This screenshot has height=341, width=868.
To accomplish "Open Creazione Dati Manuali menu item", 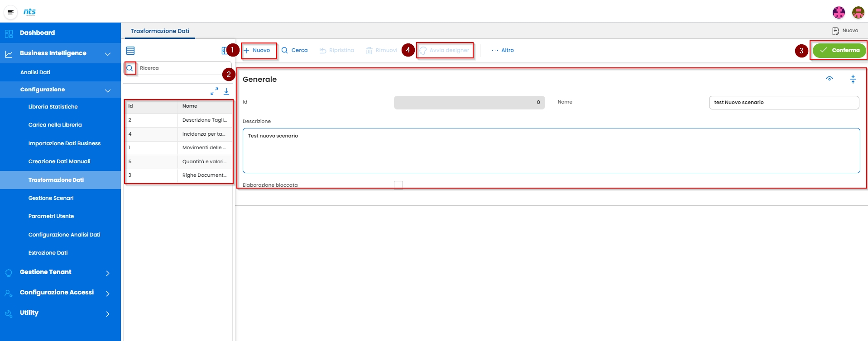I will coord(59,161).
